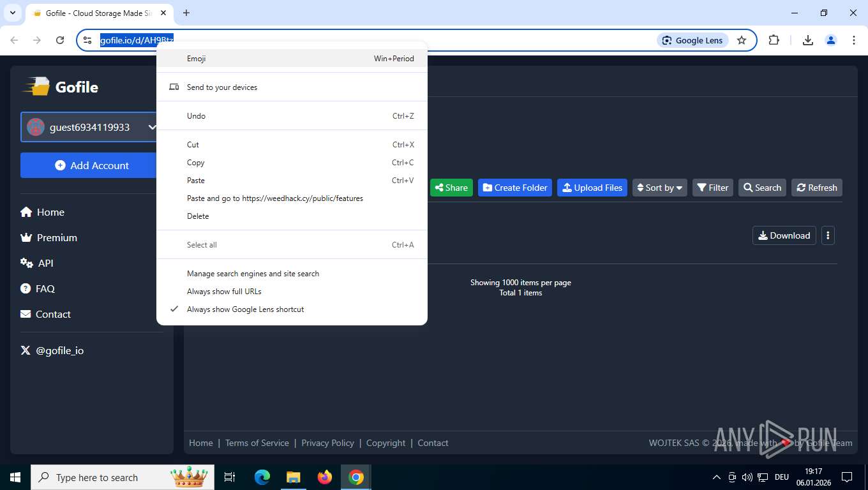Download the listed item

tap(784, 235)
